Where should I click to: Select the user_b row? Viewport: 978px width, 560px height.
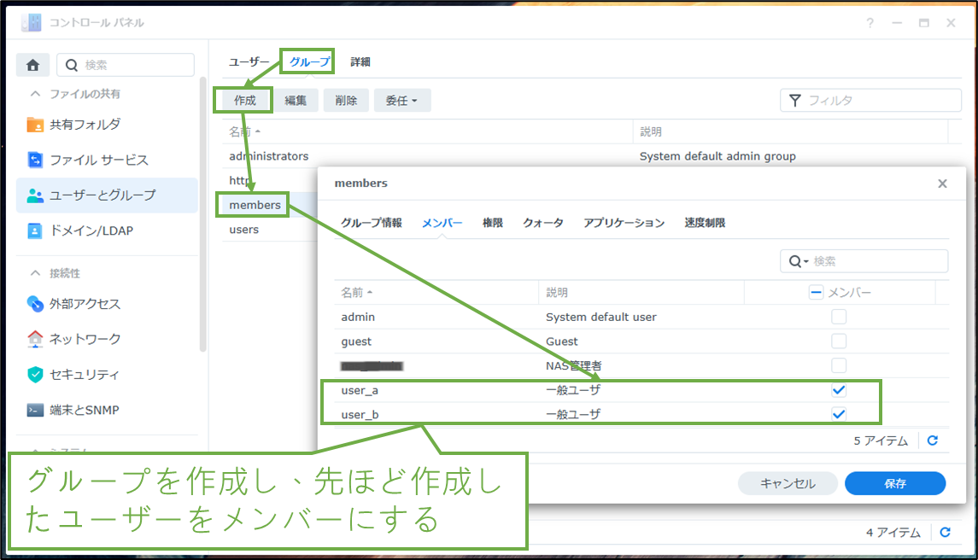[x=641, y=415]
